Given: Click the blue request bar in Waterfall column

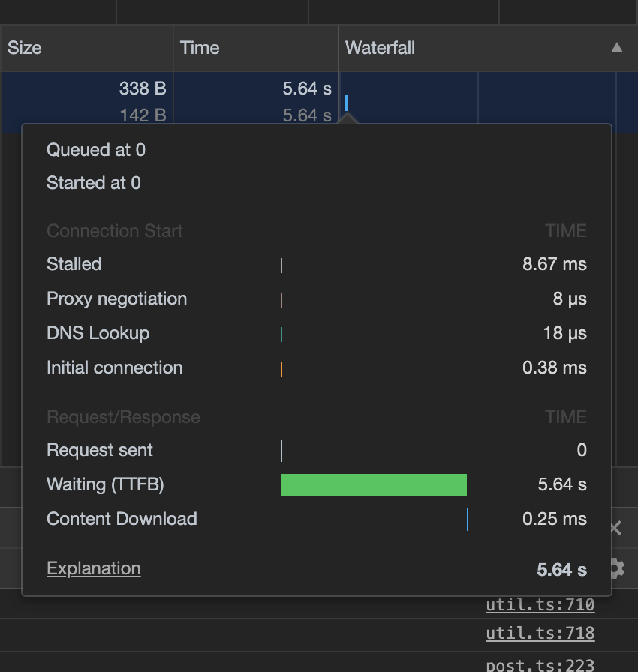Looking at the screenshot, I should point(347,102).
